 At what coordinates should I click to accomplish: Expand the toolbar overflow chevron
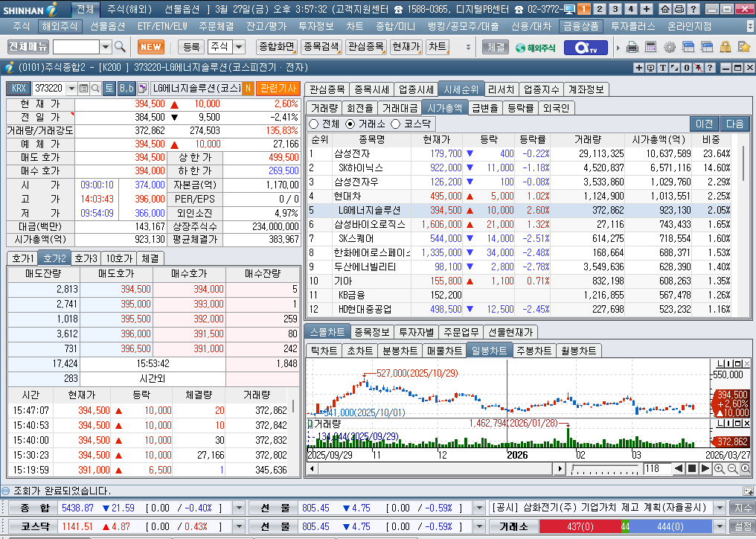468,48
